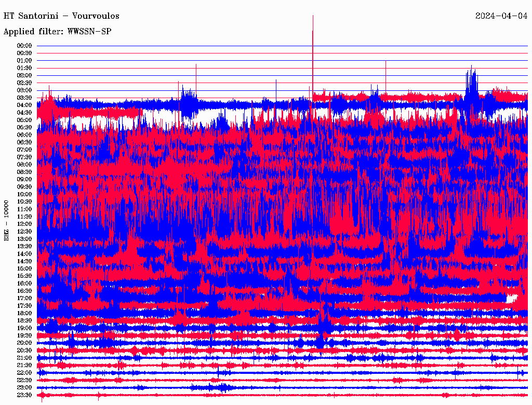Screen dimensions: 532x405
Task: Click the '00:30' time label
Action: [x=24, y=53]
